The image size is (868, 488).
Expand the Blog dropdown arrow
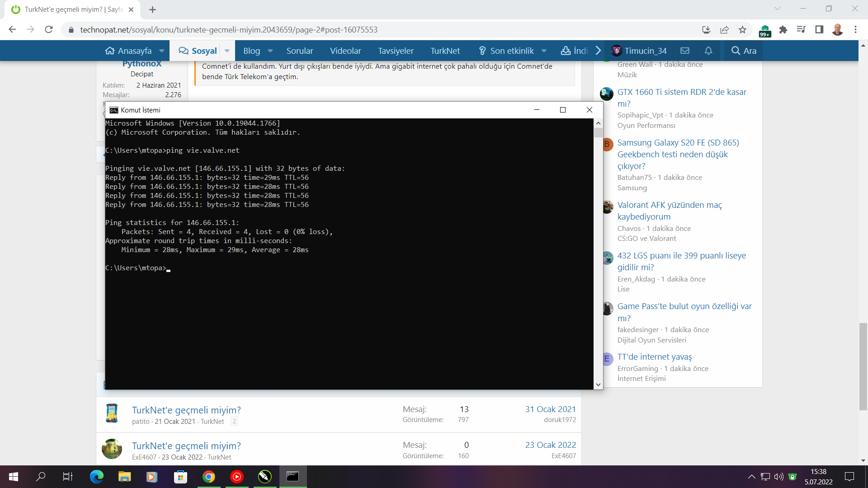270,51
